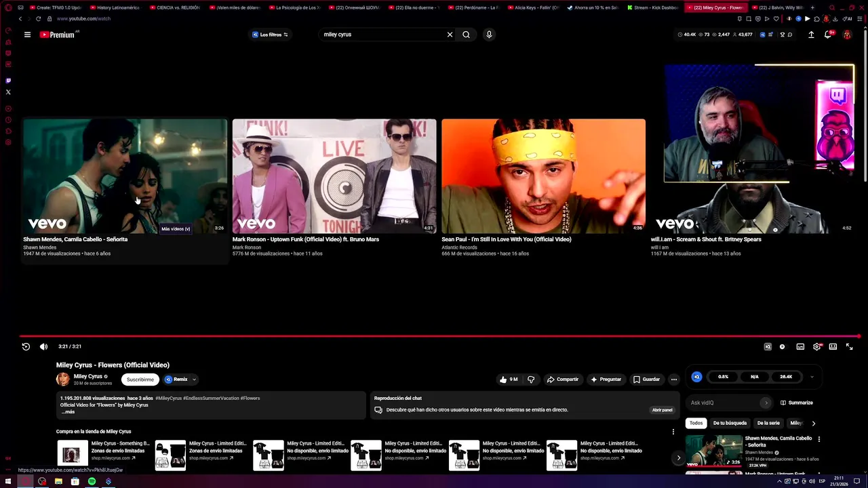Open Spotify from the Windows taskbar

click(92, 481)
